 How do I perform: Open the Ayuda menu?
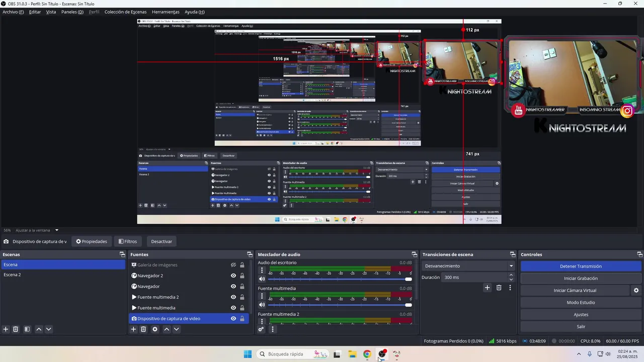(x=194, y=12)
